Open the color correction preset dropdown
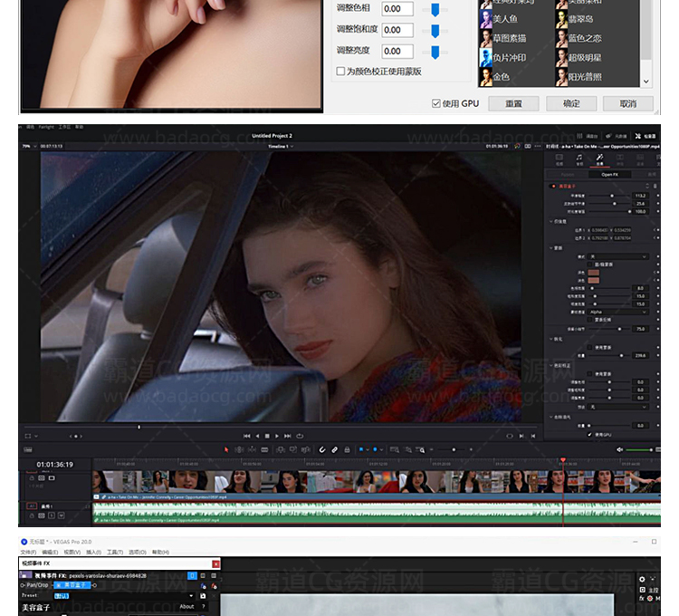The width and height of the screenshot is (679, 616). coord(618,407)
